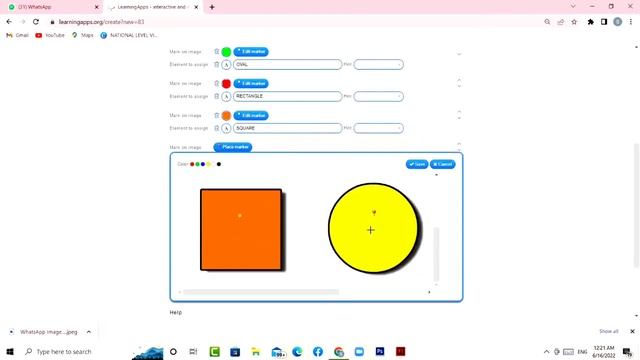Open the Maps bookmark
The width and height of the screenshot is (640, 360).
click(82, 36)
